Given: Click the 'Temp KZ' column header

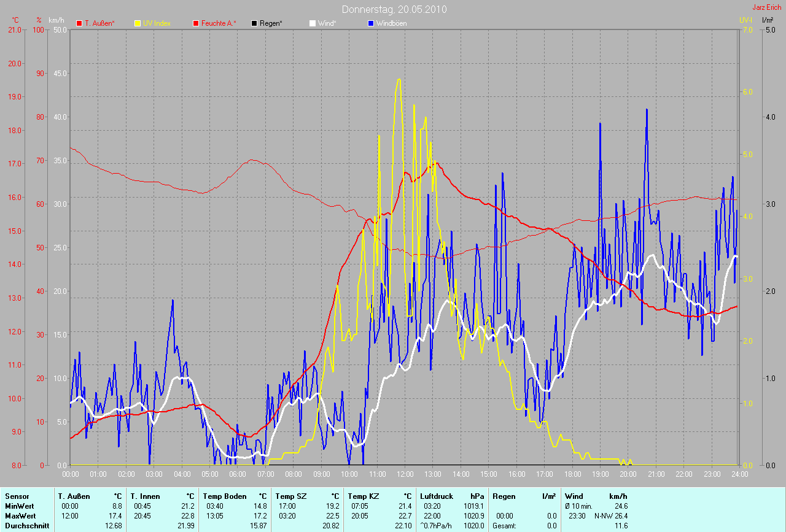Looking at the screenshot, I should click(x=364, y=496).
